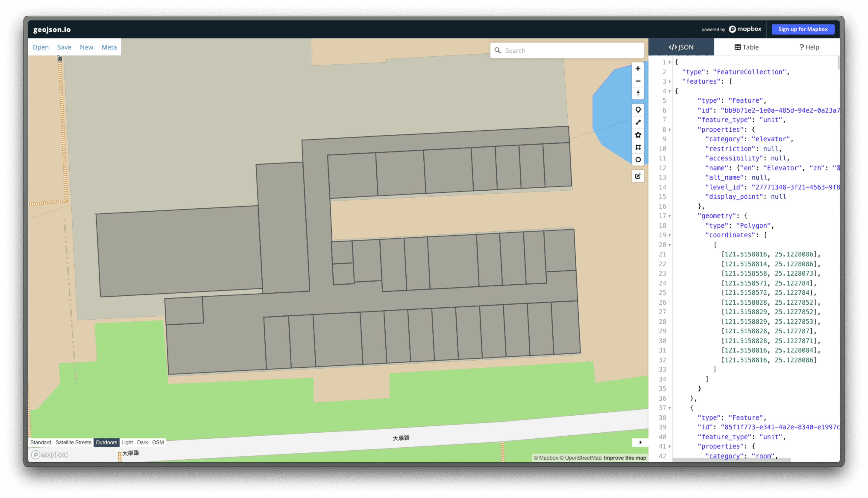Switch to the OSM basemap
868x498 pixels.
[158, 442]
